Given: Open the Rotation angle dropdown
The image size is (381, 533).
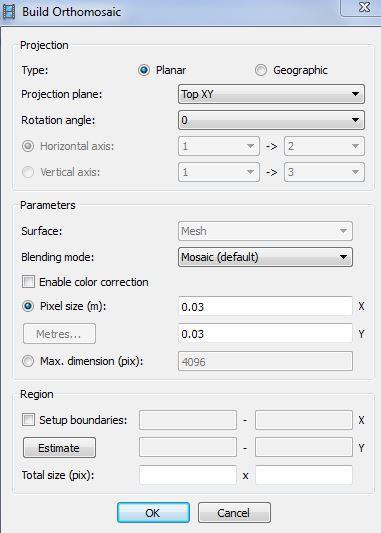Looking at the screenshot, I should click(271, 120).
